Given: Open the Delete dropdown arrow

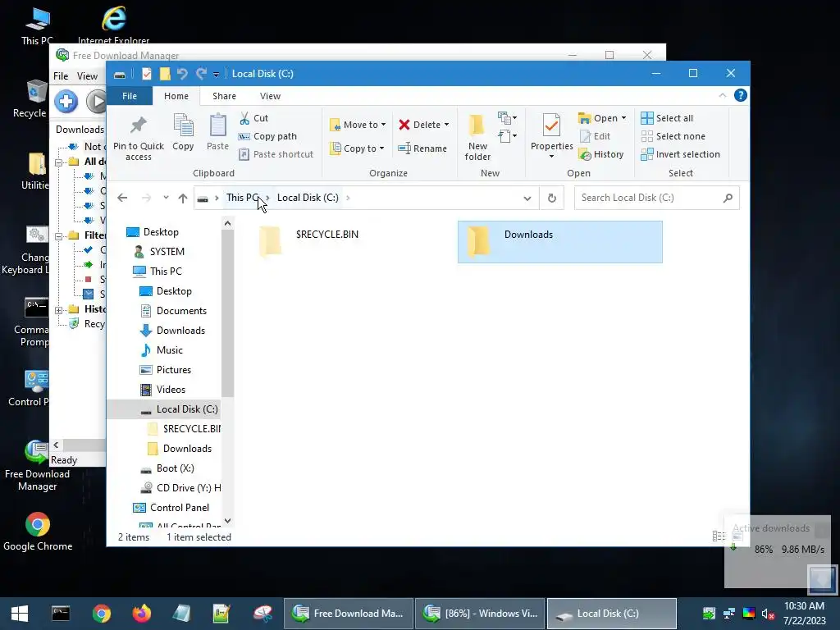Looking at the screenshot, I should [446, 125].
